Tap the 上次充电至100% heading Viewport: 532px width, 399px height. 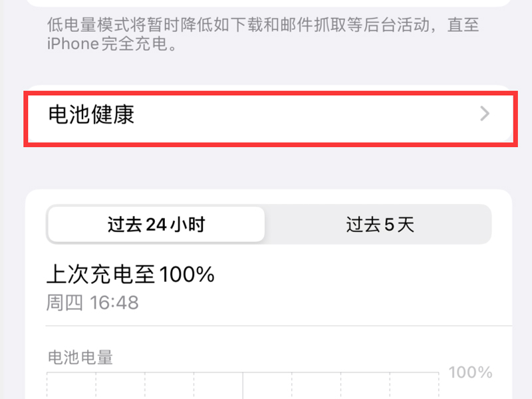pyautogui.click(x=130, y=274)
